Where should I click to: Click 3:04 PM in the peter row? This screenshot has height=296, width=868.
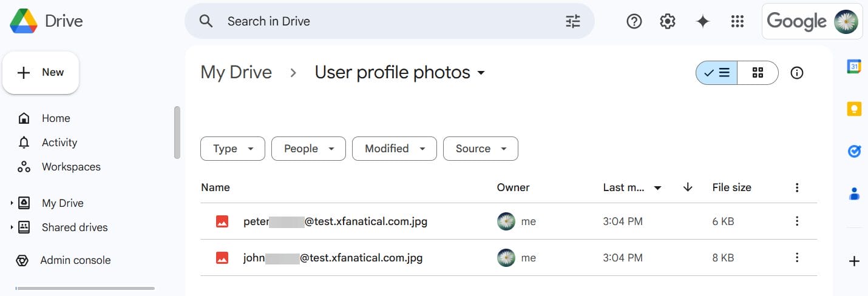click(x=623, y=221)
